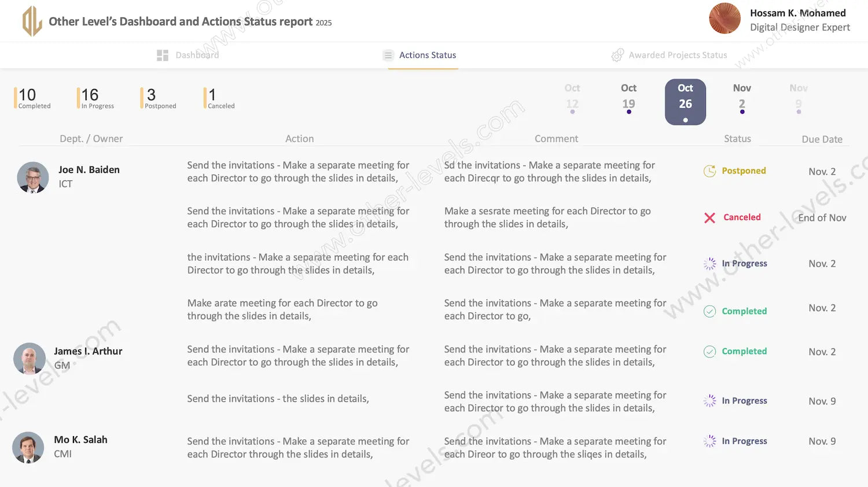
Task: Jump to the Nov 2 date
Action: [x=742, y=98]
